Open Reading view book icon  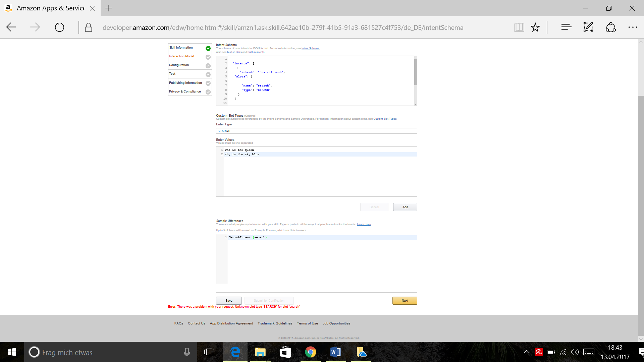519,27
